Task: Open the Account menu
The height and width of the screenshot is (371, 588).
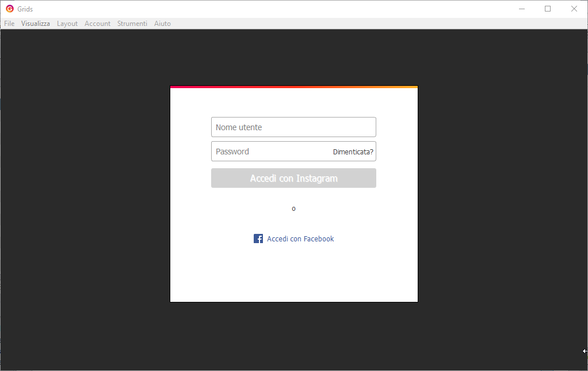Action: [x=97, y=23]
